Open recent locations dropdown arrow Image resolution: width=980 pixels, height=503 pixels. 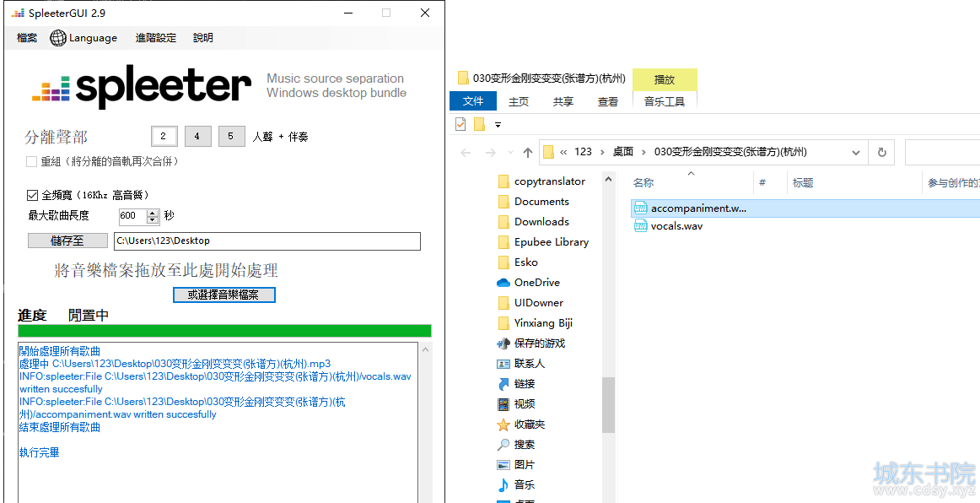click(x=510, y=153)
